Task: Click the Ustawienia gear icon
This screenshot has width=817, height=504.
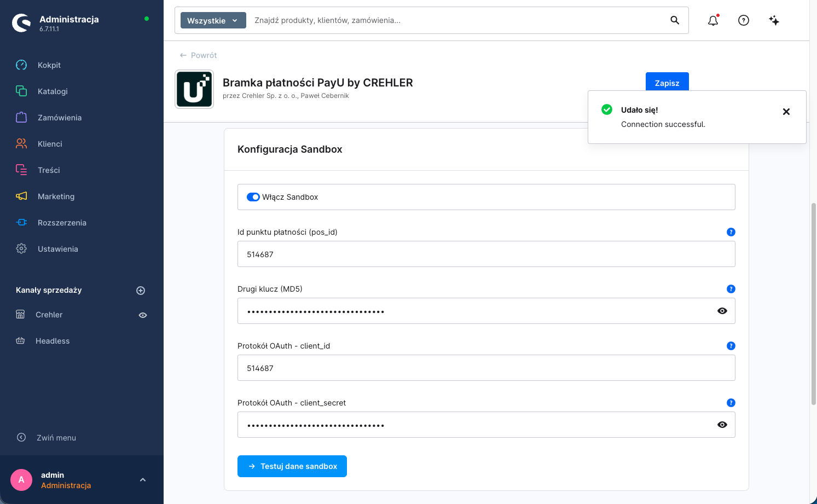Action: pos(21,248)
